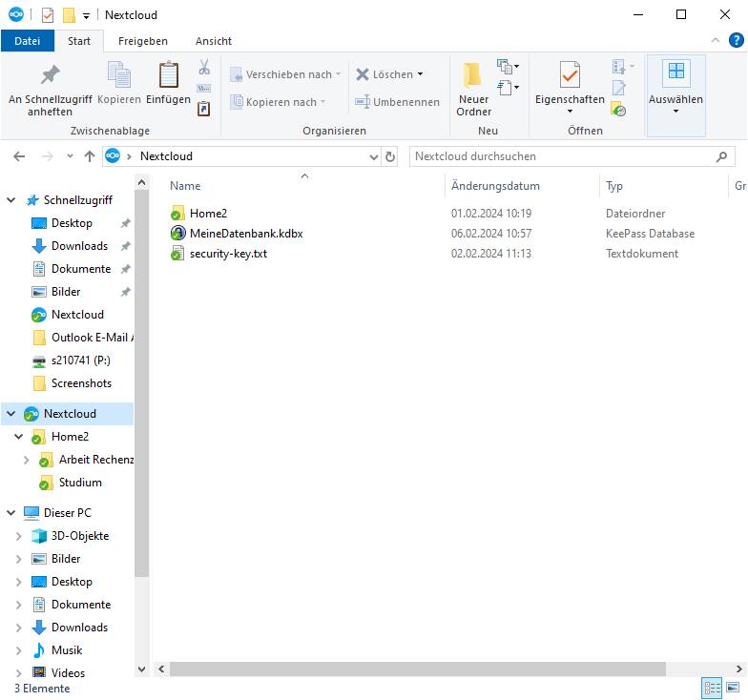Click the Umbenennen button
This screenshot has height=700, width=748.
pyautogui.click(x=397, y=102)
